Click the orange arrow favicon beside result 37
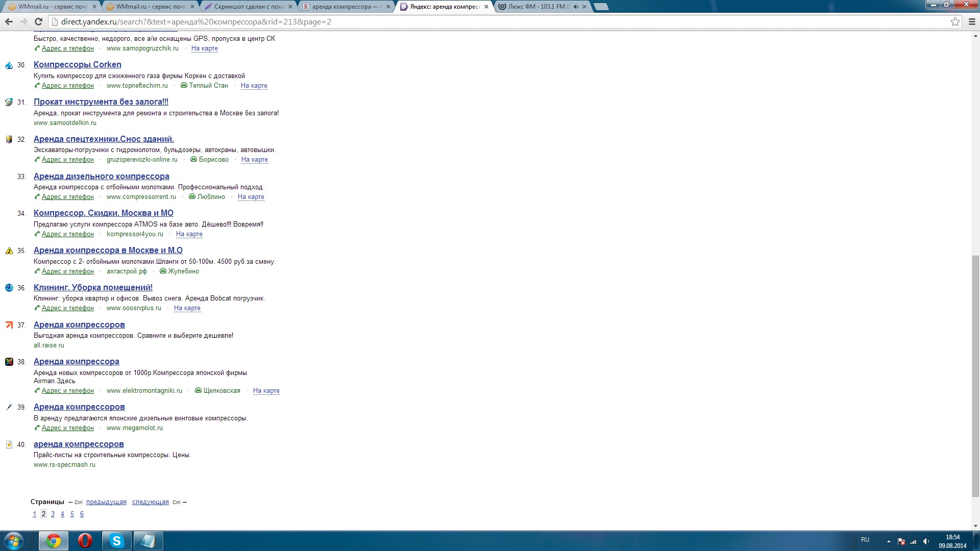 (x=9, y=325)
